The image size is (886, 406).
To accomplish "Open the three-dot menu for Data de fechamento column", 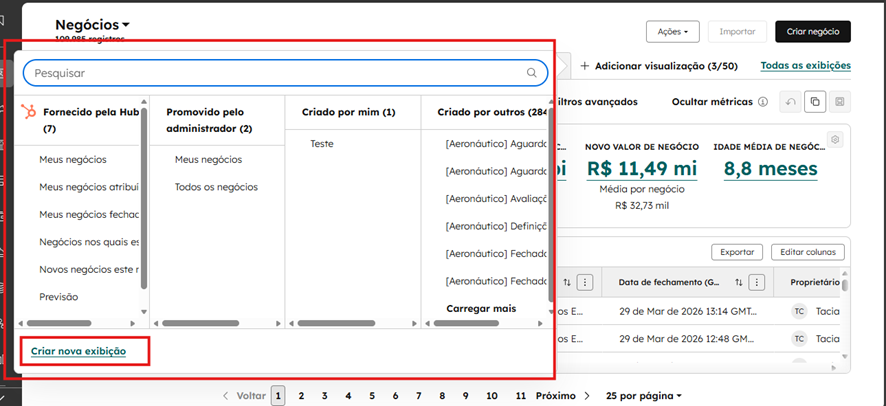I will (x=757, y=283).
